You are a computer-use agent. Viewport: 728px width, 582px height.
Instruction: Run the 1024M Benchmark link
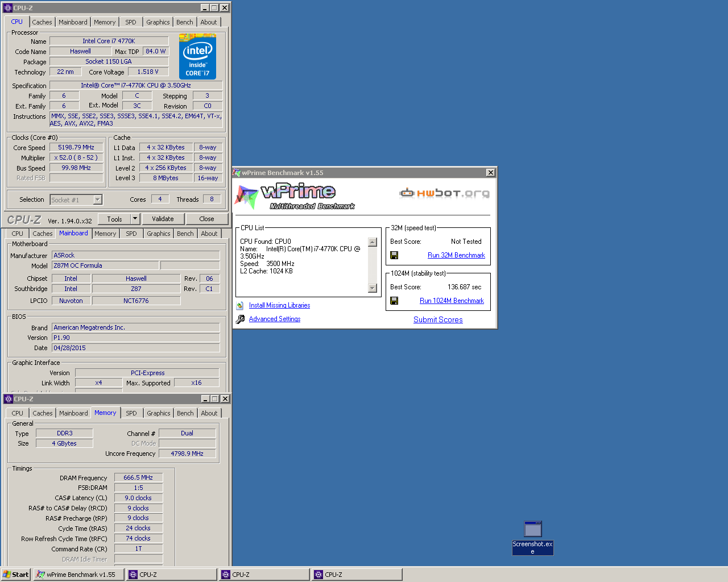click(452, 301)
